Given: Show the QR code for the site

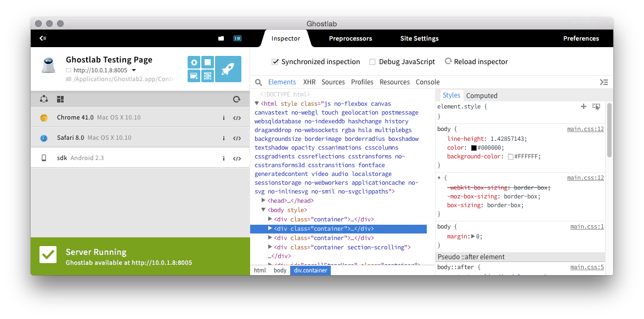Looking at the screenshot, I should tap(208, 76).
